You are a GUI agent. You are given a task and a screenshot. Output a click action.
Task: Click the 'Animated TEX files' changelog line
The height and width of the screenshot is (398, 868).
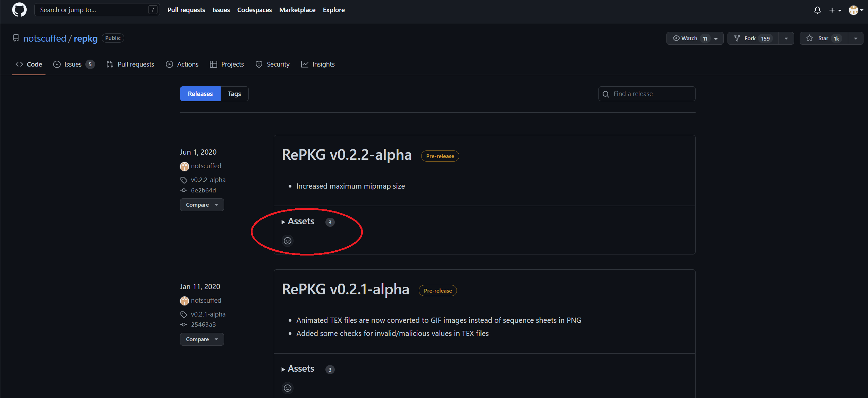click(439, 320)
